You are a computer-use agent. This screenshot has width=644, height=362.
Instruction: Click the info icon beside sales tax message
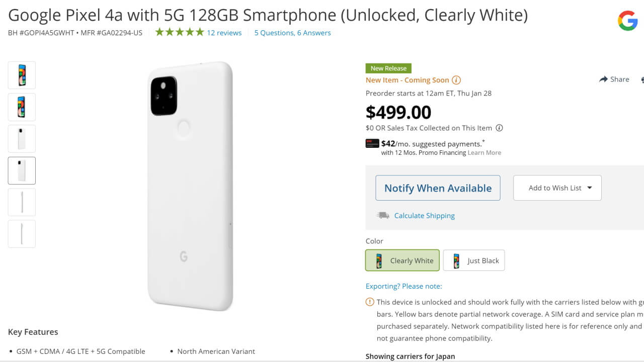(x=499, y=128)
